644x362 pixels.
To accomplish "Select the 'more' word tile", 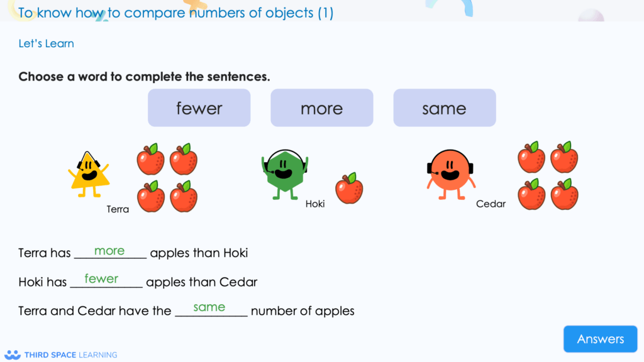I will pos(321,107).
